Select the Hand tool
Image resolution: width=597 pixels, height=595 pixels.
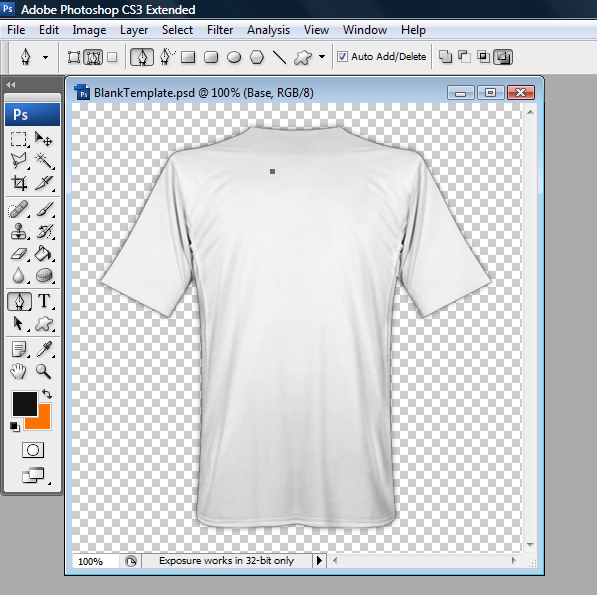coord(19,371)
